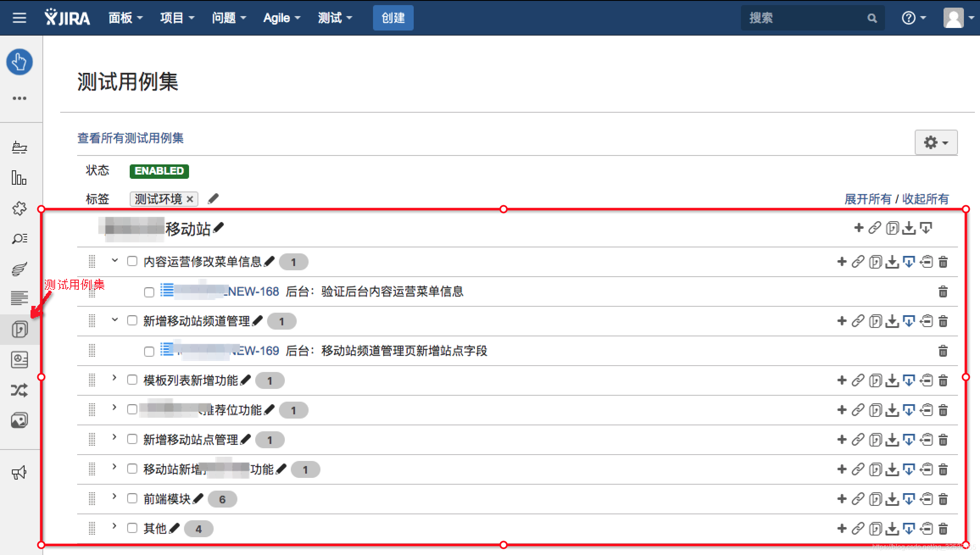Collapse the 新增移动站频道管理 folder

pyautogui.click(x=114, y=320)
